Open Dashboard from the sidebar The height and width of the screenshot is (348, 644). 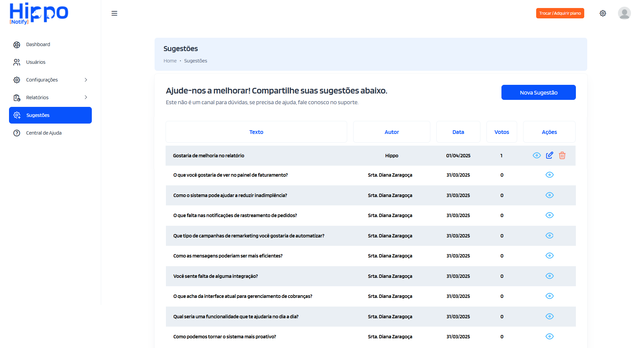point(38,44)
